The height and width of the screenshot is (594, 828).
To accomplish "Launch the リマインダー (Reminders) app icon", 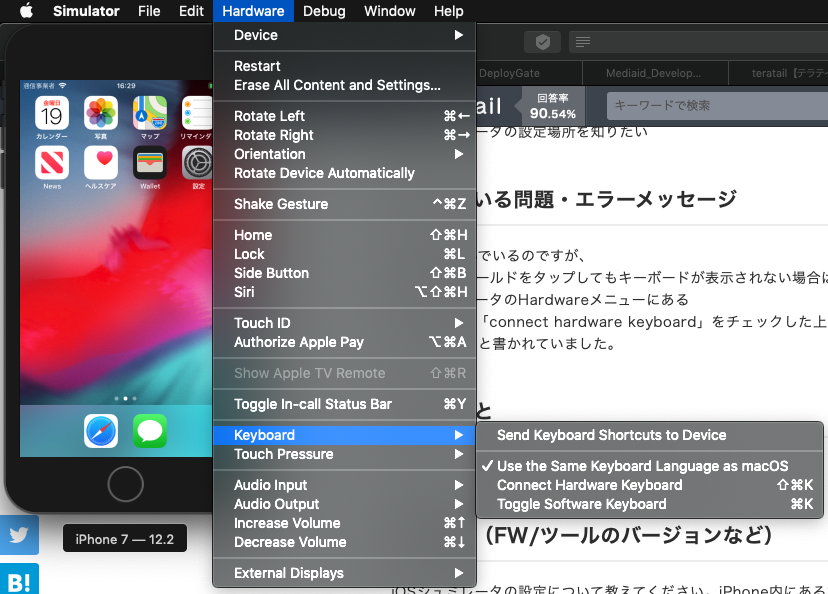I will [197, 113].
